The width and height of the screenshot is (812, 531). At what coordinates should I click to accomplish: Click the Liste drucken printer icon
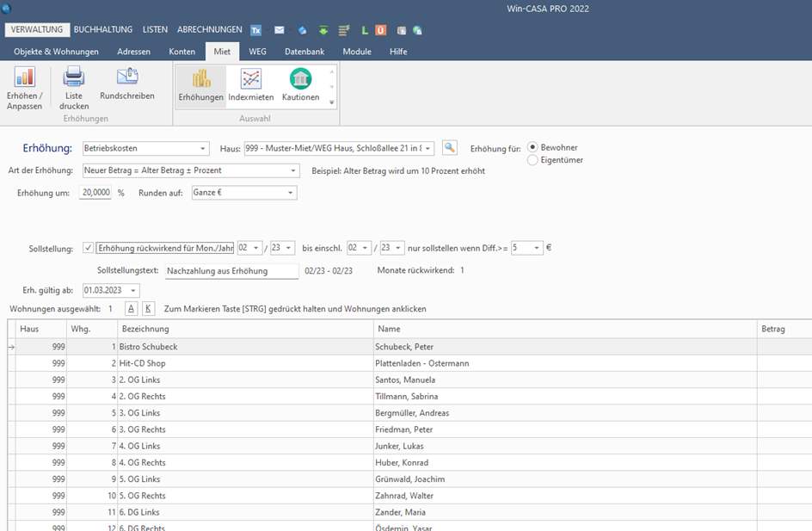(x=73, y=77)
